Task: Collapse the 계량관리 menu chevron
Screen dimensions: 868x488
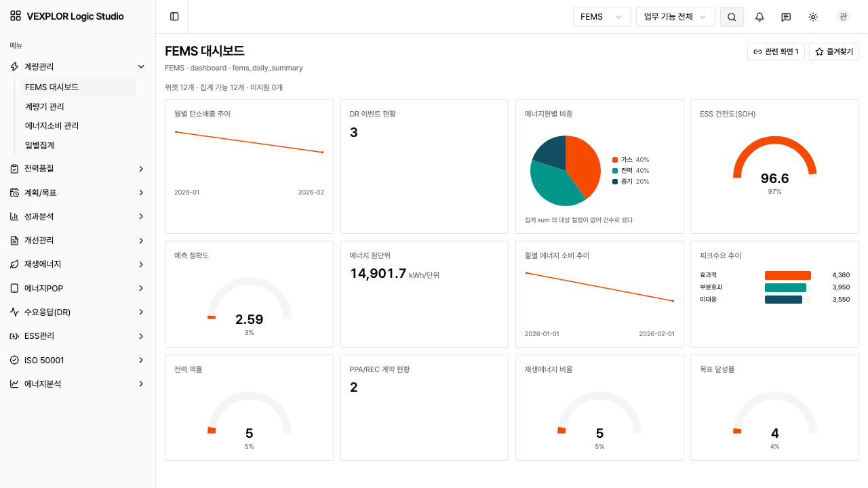Action: [x=141, y=66]
